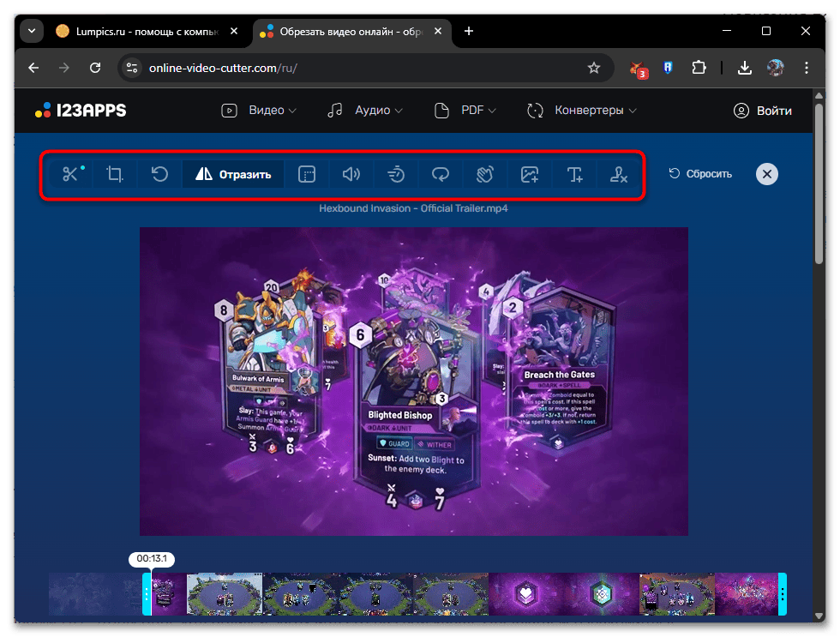This screenshot has width=840, height=637.
Task: Go forward in browser history
Action: coord(64,68)
